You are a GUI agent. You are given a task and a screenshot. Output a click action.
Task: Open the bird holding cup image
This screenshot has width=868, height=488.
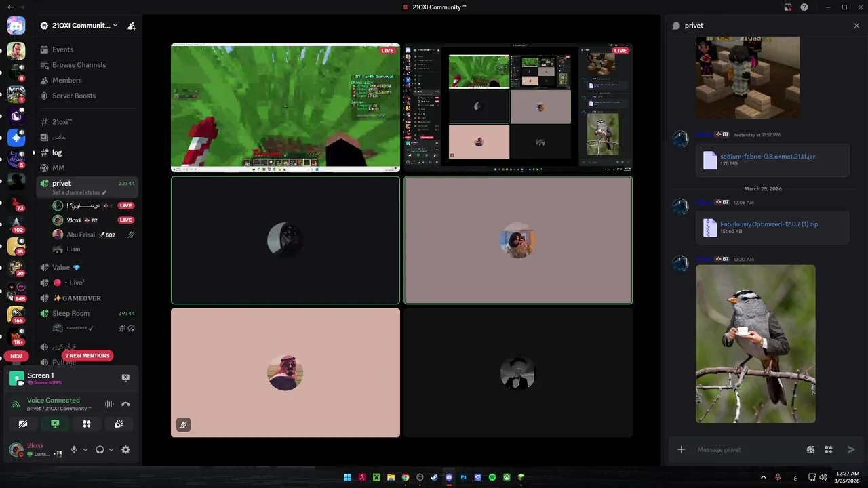[x=755, y=344]
